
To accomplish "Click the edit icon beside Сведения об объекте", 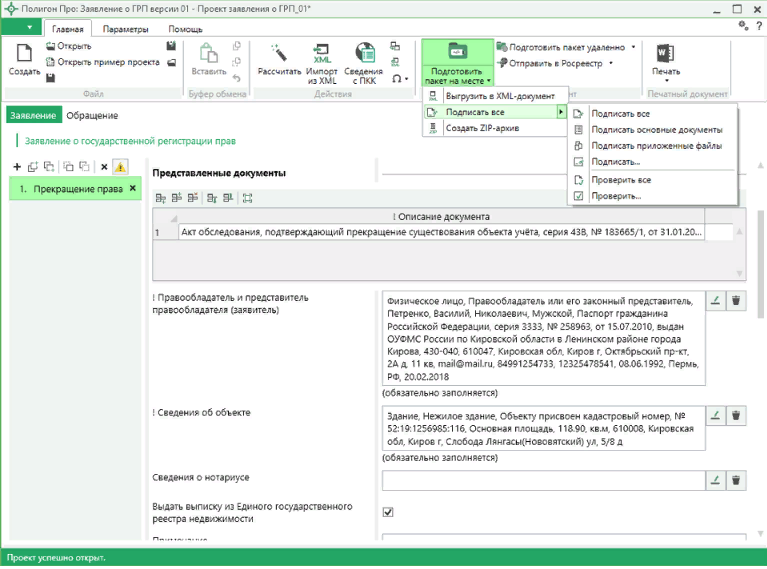I will [x=714, y=415].
